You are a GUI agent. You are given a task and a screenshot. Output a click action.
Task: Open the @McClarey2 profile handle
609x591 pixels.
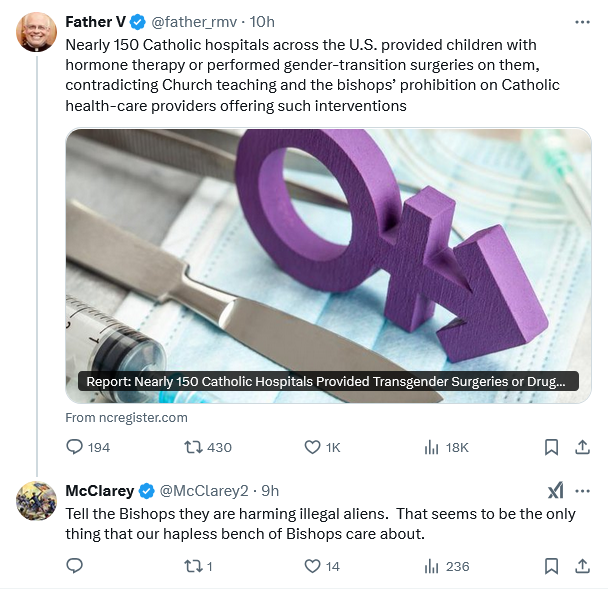(x=204, y=491)
